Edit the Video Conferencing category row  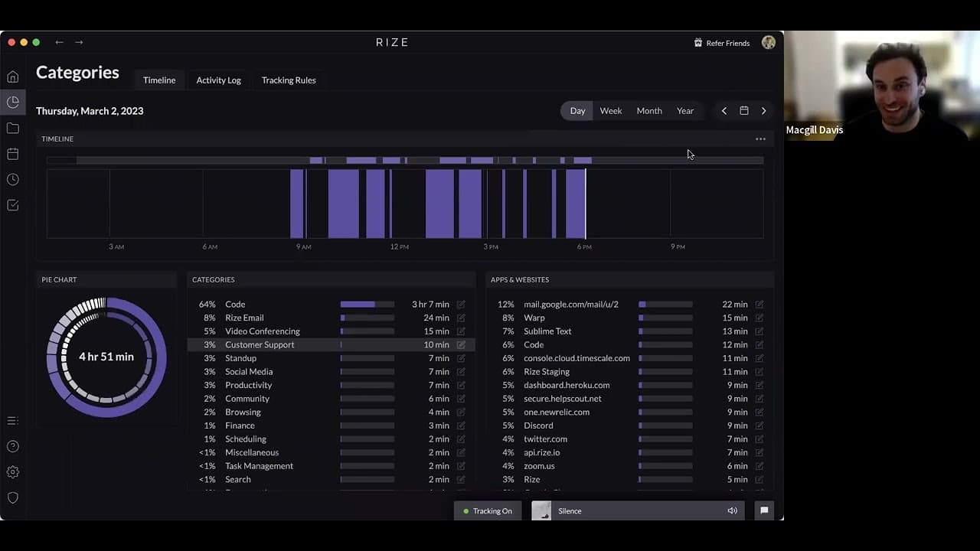[x=461, y=331]
